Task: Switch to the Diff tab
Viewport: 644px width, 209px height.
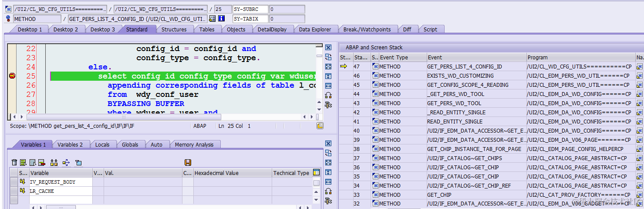Action: pyautogui.click(x=407, y=29)
